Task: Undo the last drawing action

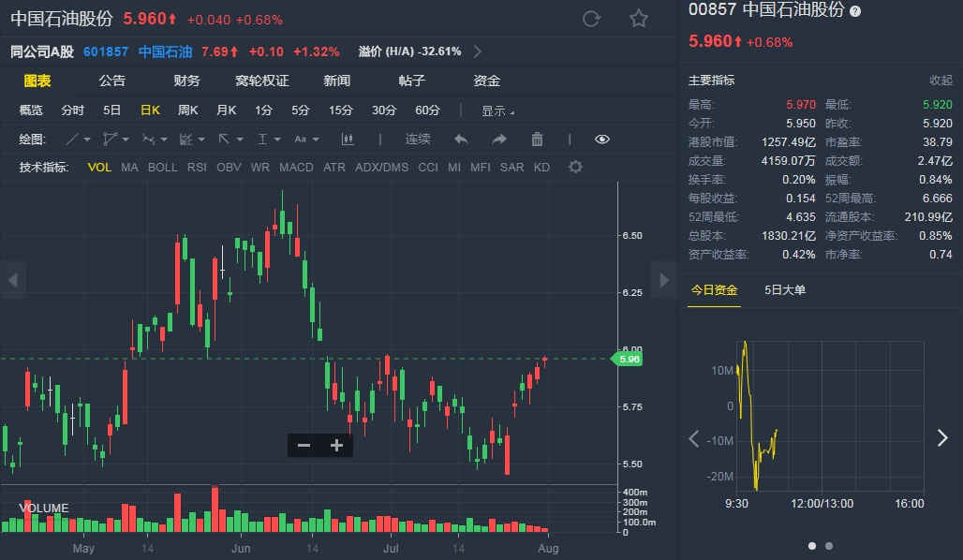Action: point(461,140)
